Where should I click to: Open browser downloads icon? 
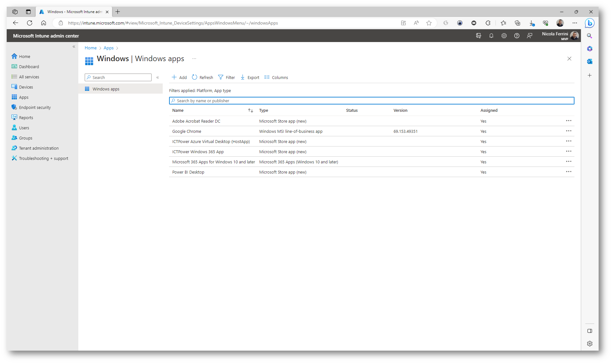point(531,23)
